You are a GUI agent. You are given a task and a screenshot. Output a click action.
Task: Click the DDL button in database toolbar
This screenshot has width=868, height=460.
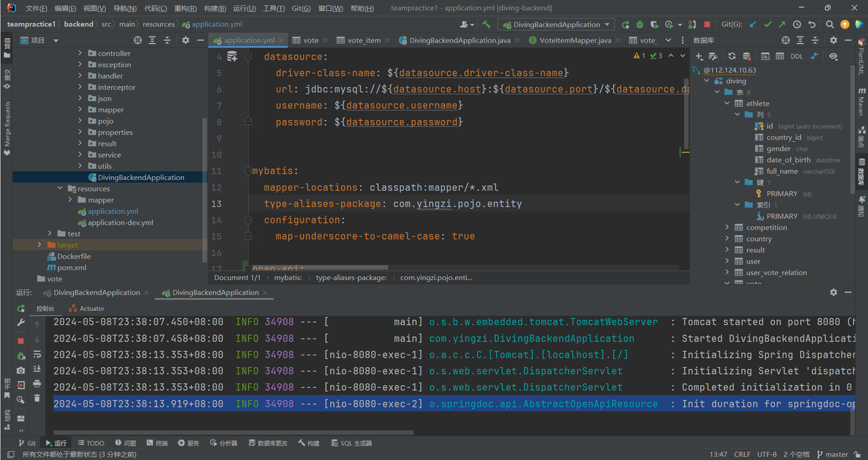click(797, 56)
